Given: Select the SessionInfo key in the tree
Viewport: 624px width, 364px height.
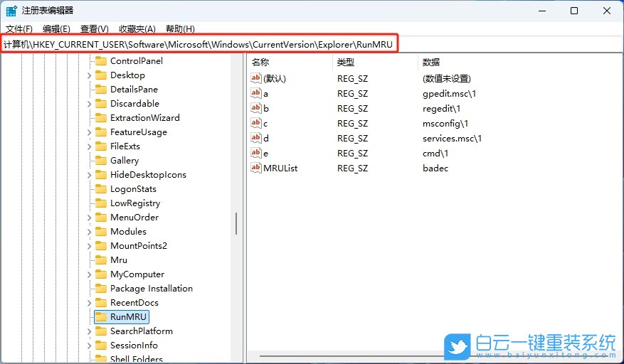Looking at the screenshot, I should tap(134, 346).
